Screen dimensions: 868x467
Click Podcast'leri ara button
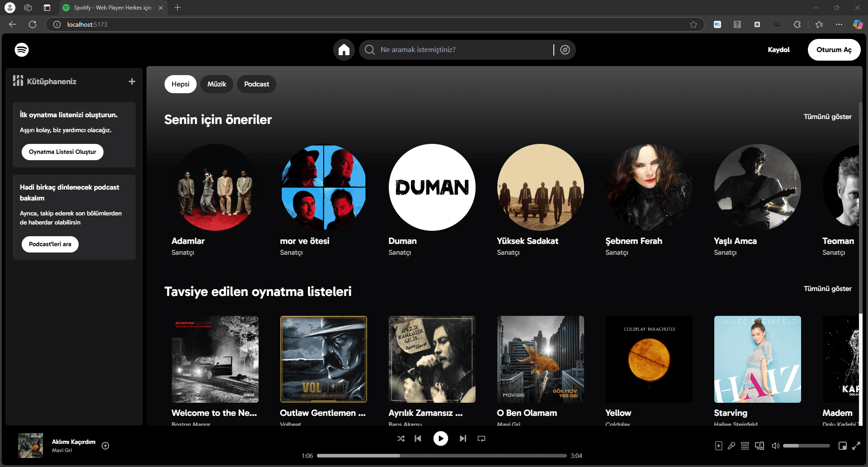[50, 244]
